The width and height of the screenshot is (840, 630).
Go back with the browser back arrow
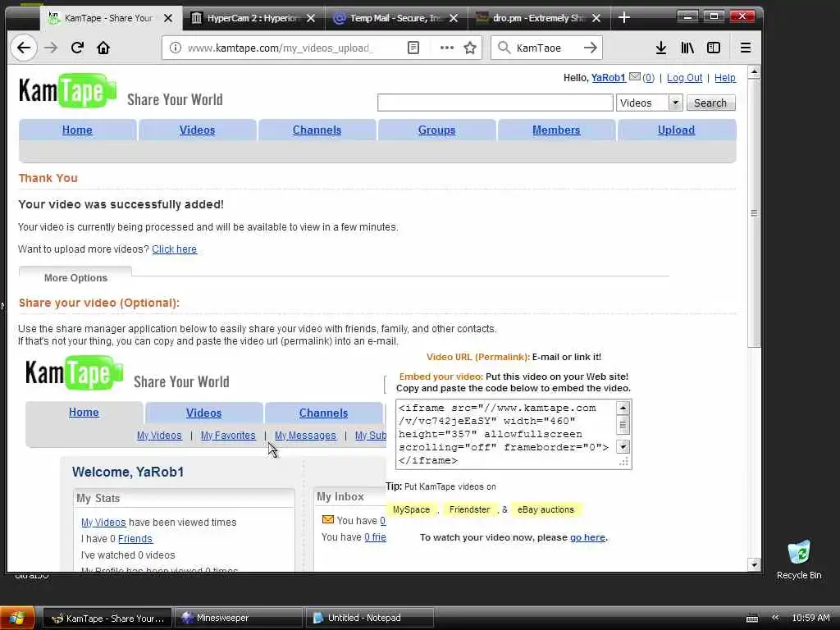pos(24,48)
